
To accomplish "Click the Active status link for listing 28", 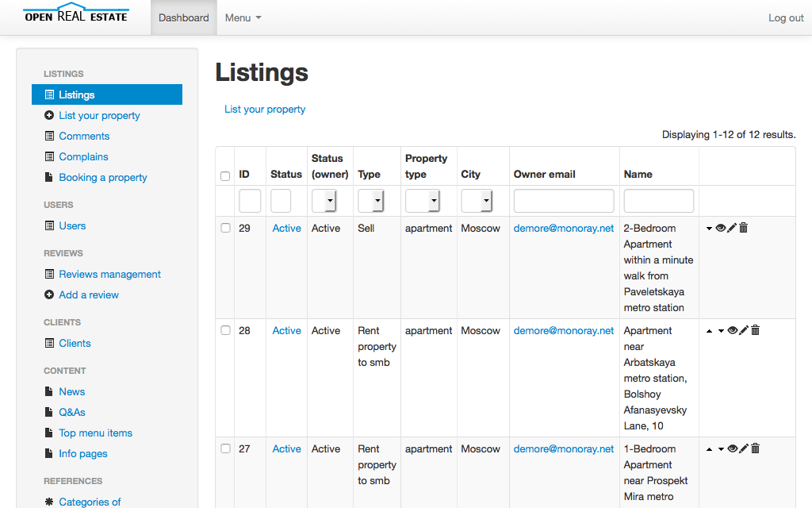I will pos(286,330).
